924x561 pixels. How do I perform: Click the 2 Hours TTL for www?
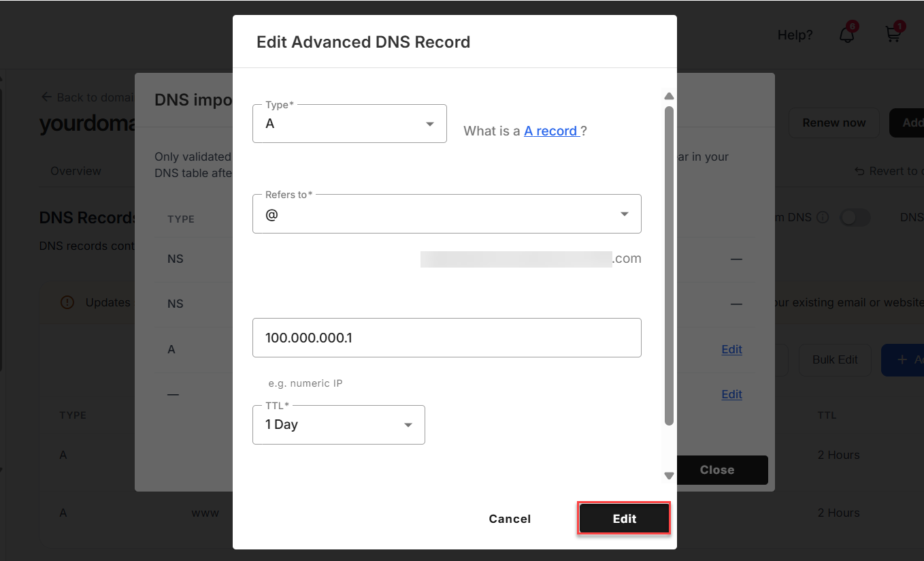[x=838, y=513]
